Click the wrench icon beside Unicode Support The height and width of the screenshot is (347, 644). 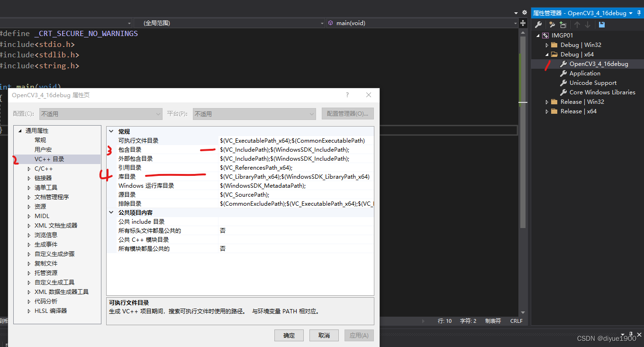[563, 83]
